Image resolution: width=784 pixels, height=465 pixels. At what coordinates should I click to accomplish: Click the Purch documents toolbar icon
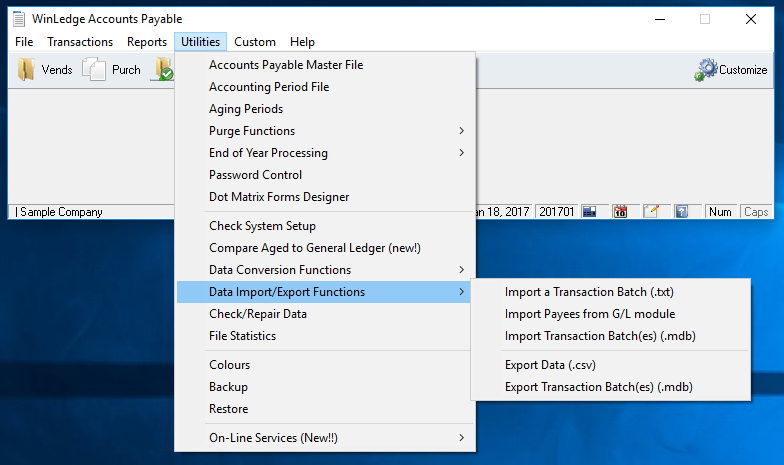click(x=94, y=70)
